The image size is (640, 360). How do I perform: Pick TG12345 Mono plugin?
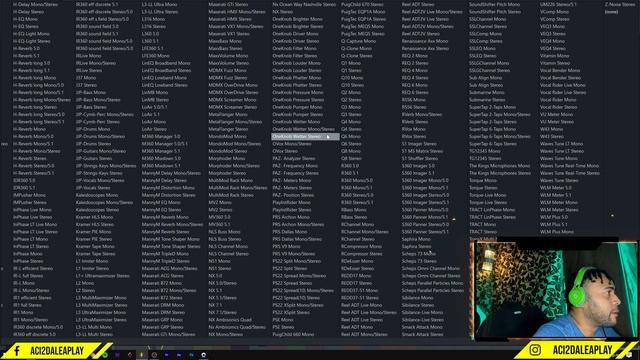coord(484,151)
